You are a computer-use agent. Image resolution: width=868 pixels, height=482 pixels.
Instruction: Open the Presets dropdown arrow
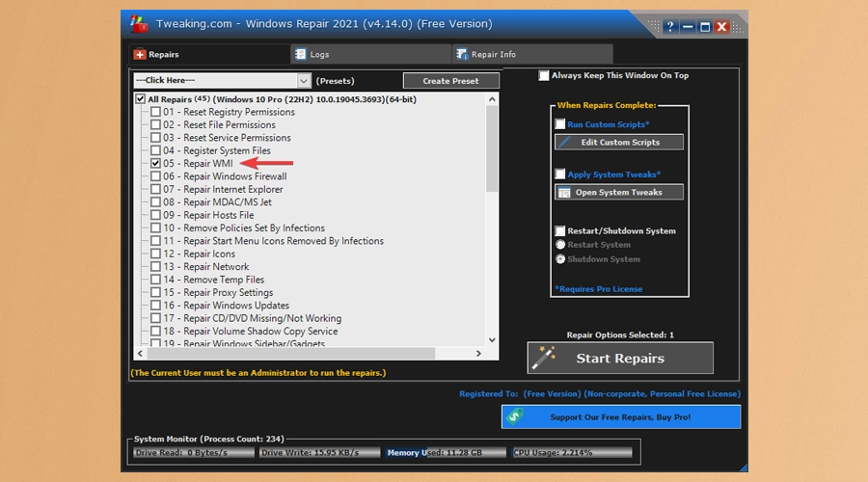pos(304,81)
